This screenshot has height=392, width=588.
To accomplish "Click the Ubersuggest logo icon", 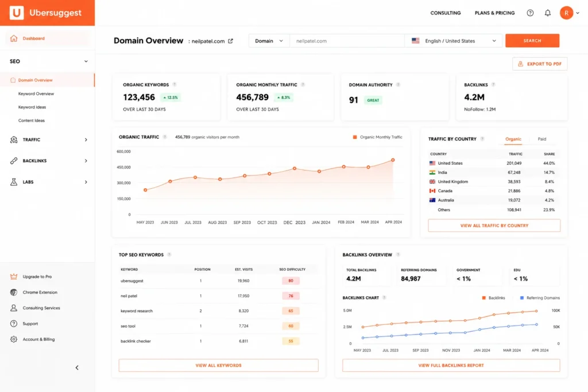I will [x=16, y=13].
